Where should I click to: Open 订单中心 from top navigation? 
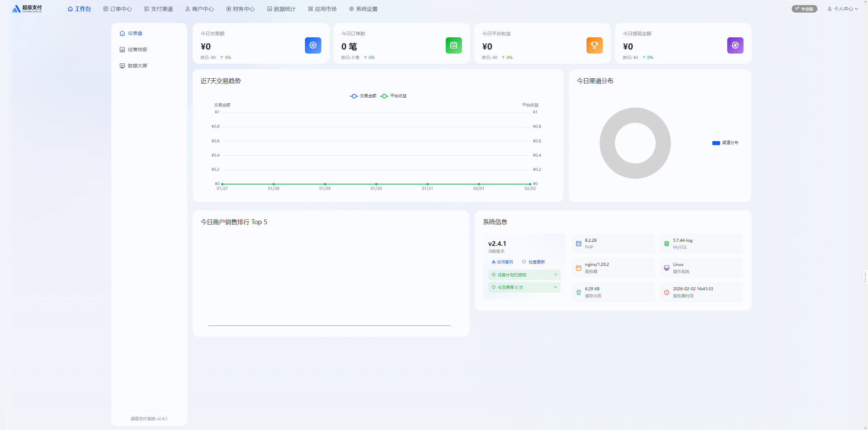(x=118, y=9)
